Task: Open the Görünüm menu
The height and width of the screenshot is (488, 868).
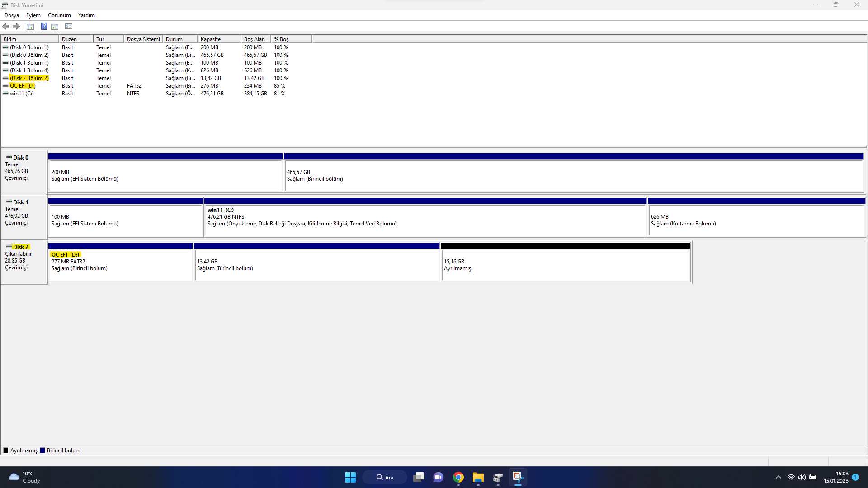Action: click(x=59, y=15)
